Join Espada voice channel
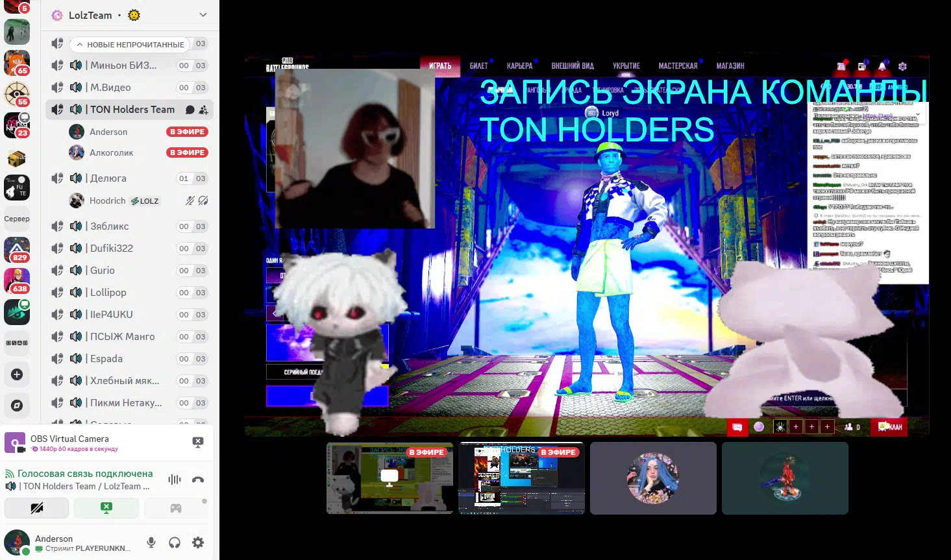The width and height of the screenshot is (951, 560). (x=129, y=359)
